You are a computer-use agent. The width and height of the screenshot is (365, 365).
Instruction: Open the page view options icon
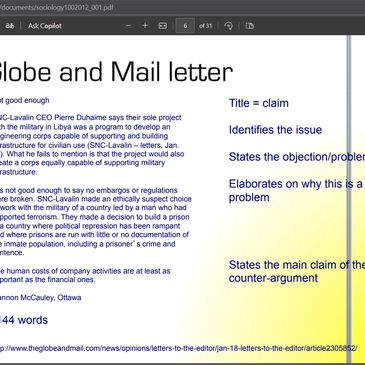point(250,26)
